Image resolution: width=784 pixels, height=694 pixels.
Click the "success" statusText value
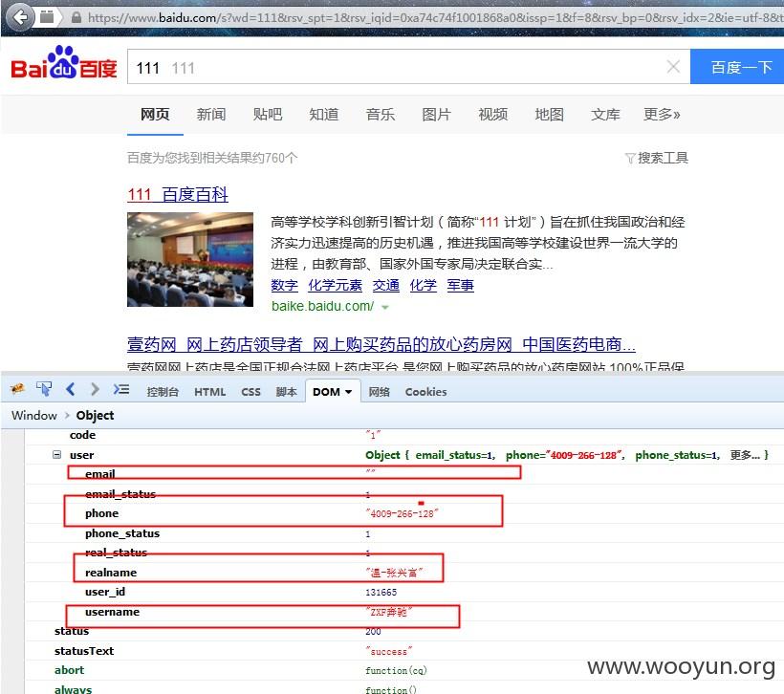click(x=389, y=652)
